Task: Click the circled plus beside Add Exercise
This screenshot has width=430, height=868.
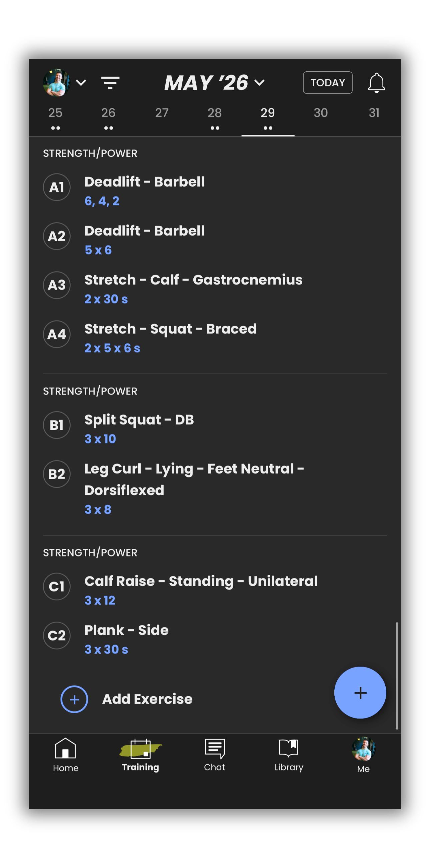Action: 74,699
